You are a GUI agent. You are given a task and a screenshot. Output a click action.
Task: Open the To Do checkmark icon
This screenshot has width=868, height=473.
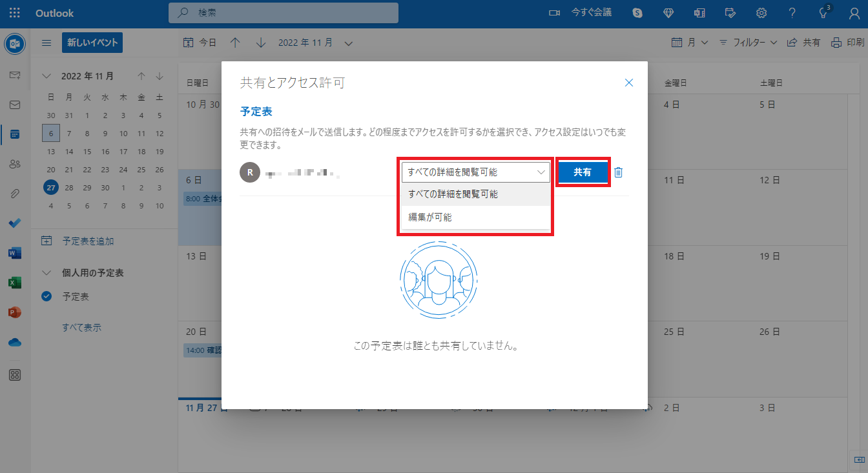15,223
